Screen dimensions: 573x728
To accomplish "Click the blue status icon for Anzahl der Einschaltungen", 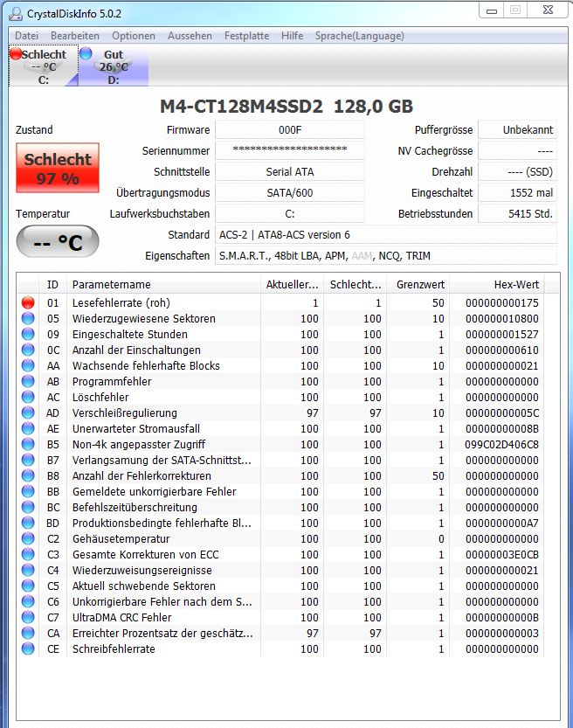I will click(x=28, y=350).
